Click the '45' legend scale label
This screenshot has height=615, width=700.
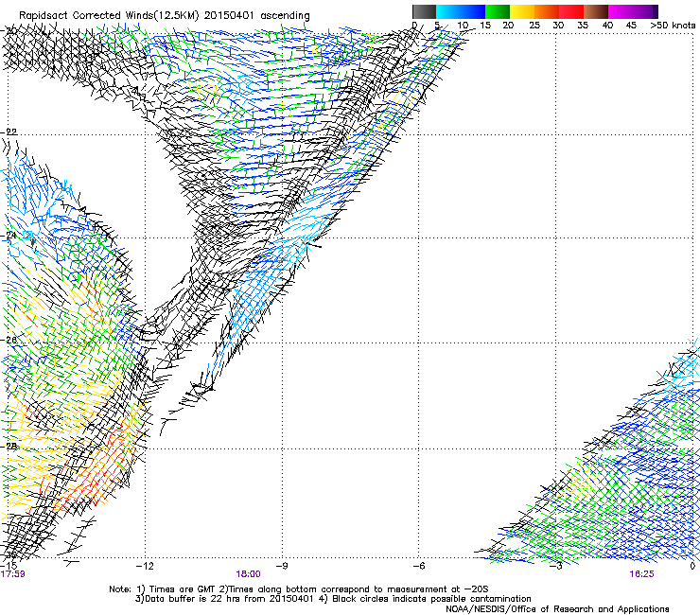point(631,26)
